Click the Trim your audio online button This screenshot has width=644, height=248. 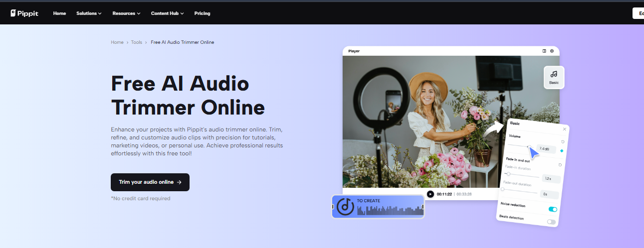point(150,182)
